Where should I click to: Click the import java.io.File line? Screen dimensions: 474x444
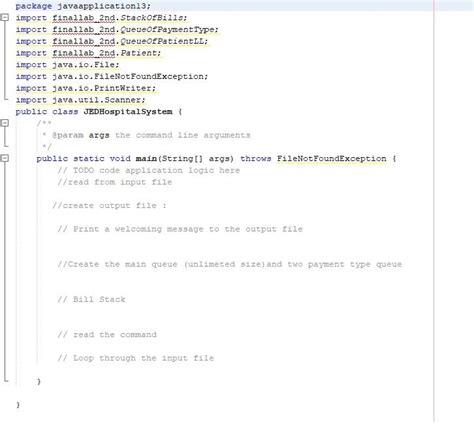point(67,65)
